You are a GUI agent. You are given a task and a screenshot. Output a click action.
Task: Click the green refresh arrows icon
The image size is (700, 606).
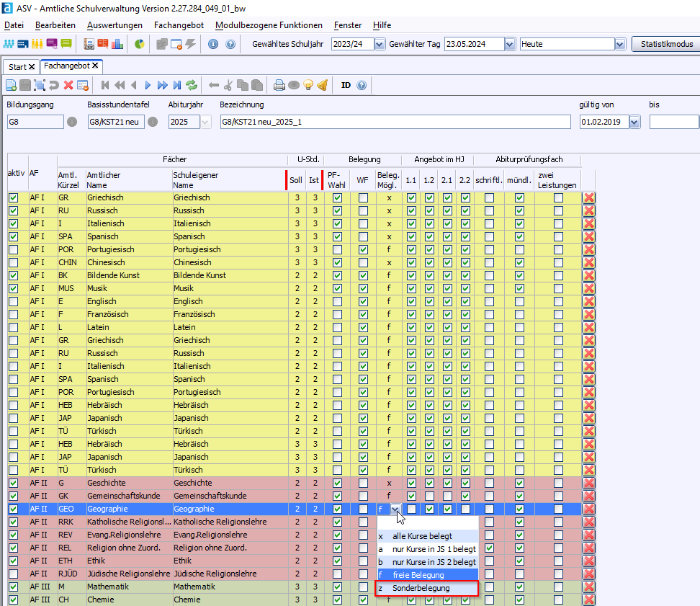pyautogui.click(x=192, y=85)
